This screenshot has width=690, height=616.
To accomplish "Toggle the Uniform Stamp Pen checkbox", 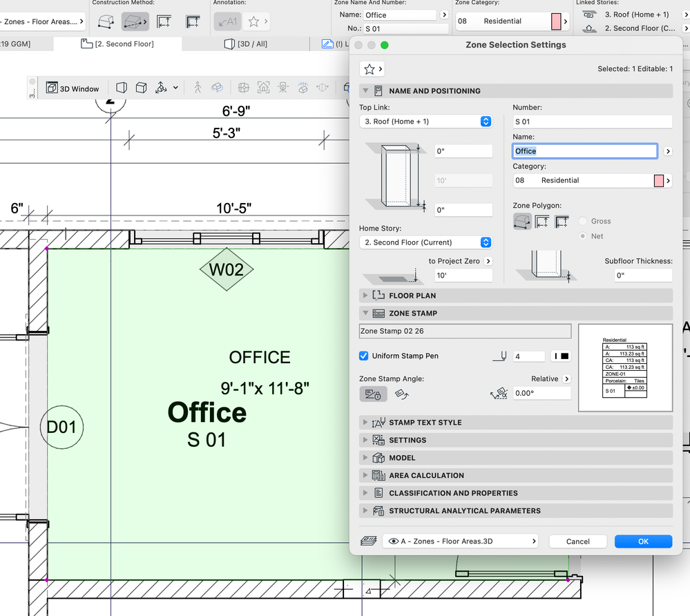I will pyautogui.click(x=363, y=356).
